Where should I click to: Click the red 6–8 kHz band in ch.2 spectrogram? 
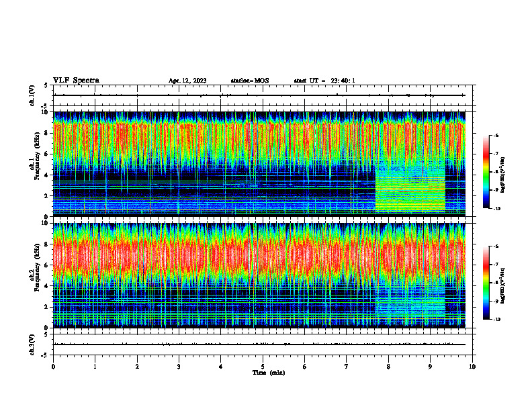coord(259,256)
